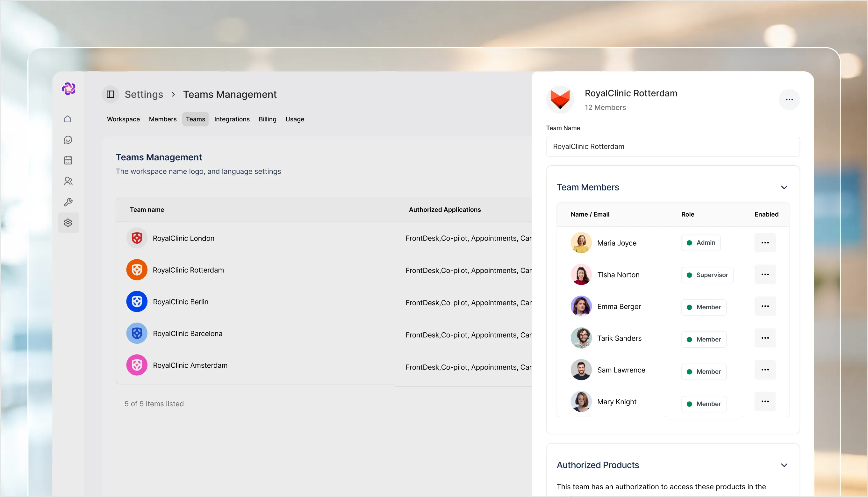
Task: Open the wrench tools icon in sidebar
Action: 68,202
